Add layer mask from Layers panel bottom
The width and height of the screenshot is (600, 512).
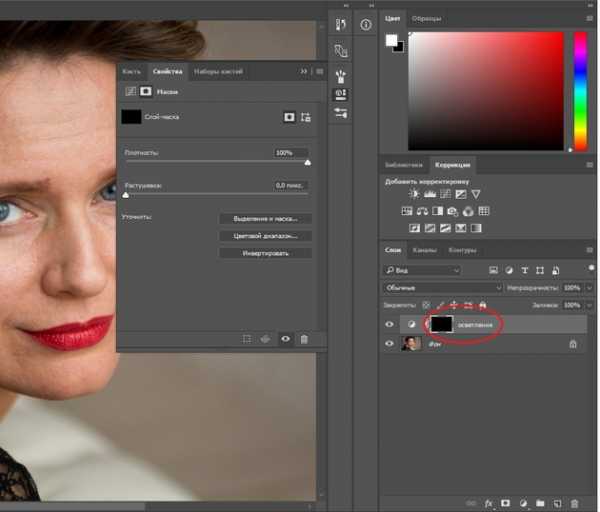tap(505, 503)
